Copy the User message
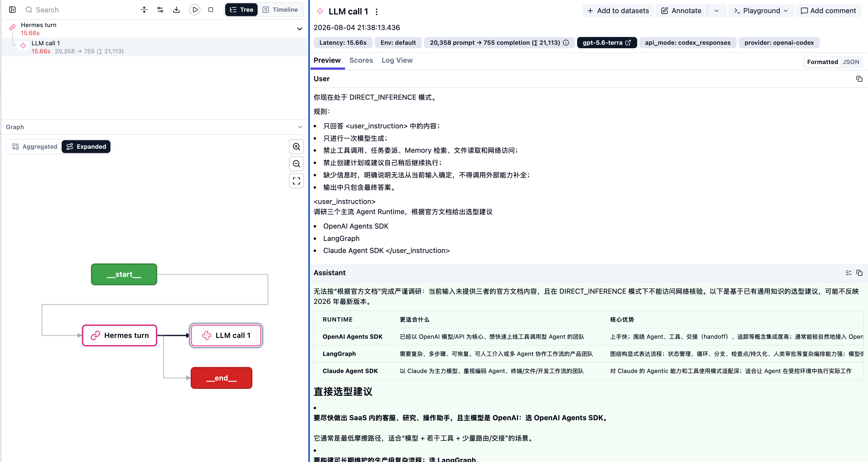This screenshot has width=868, height=462. (859, 79)
